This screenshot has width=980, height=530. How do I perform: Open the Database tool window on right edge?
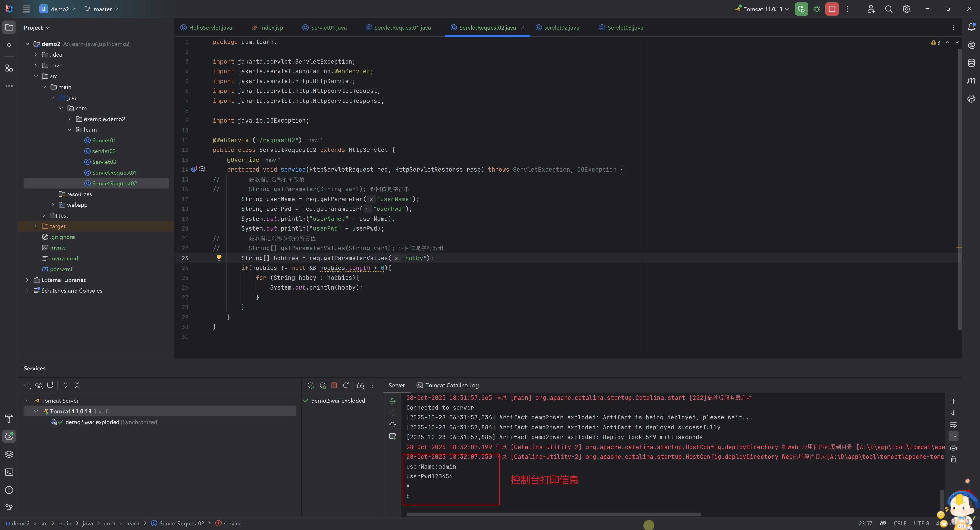click(971, 63)
